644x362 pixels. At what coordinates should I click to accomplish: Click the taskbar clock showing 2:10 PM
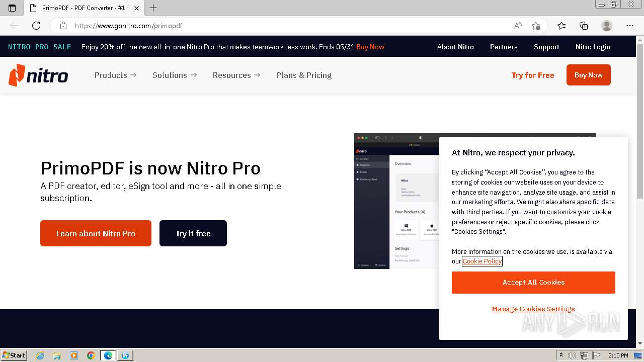tap(618, 355)
